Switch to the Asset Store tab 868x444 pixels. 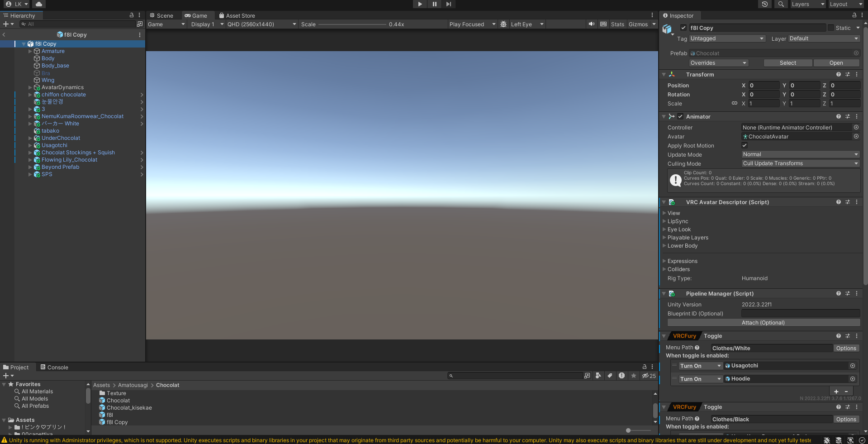tap(237, 15)
